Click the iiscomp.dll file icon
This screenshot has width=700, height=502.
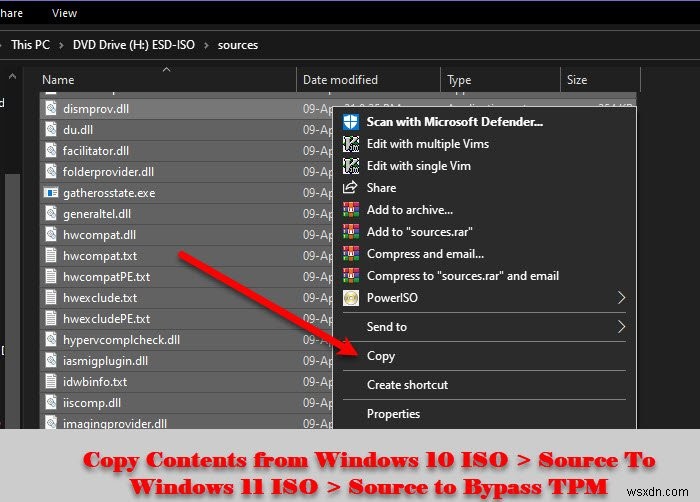pyautogui.click(x=51, y=402)
